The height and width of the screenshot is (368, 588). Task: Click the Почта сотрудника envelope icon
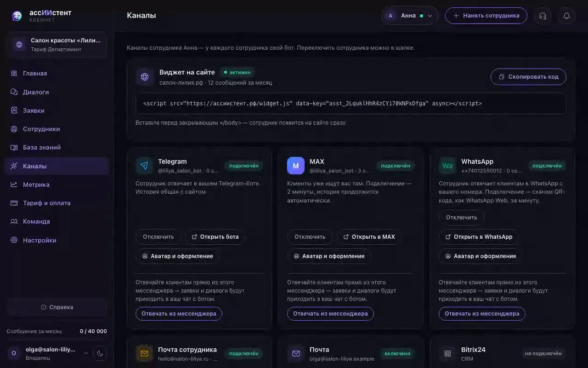pos(144,353)
